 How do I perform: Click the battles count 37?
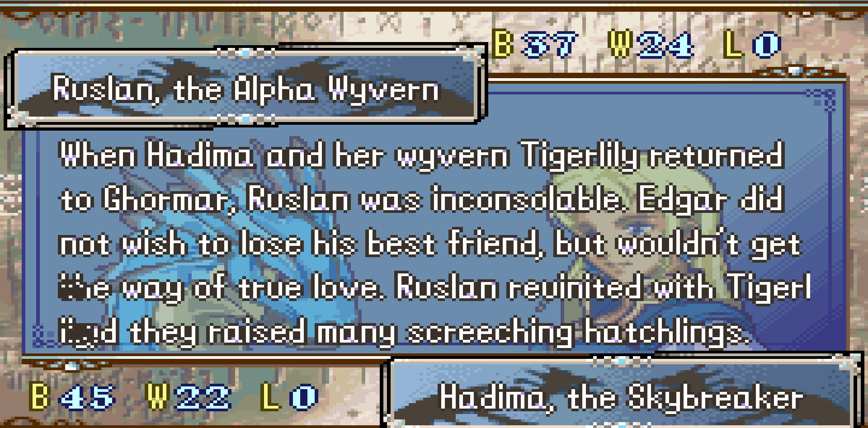click(549, 45)
